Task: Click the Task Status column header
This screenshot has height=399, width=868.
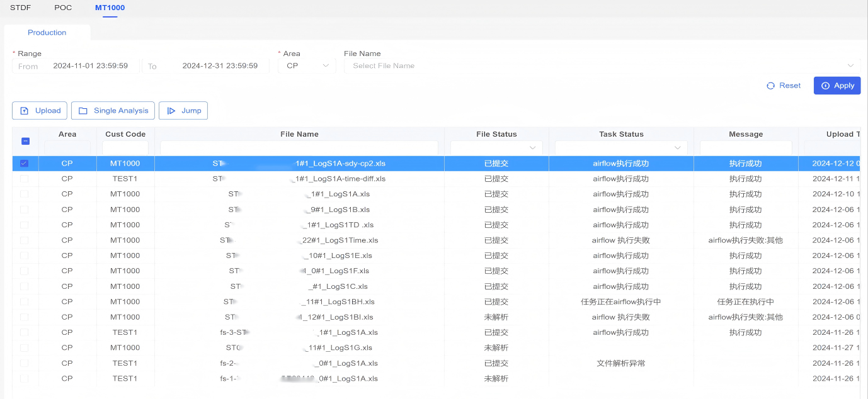Action: (621, 134)
